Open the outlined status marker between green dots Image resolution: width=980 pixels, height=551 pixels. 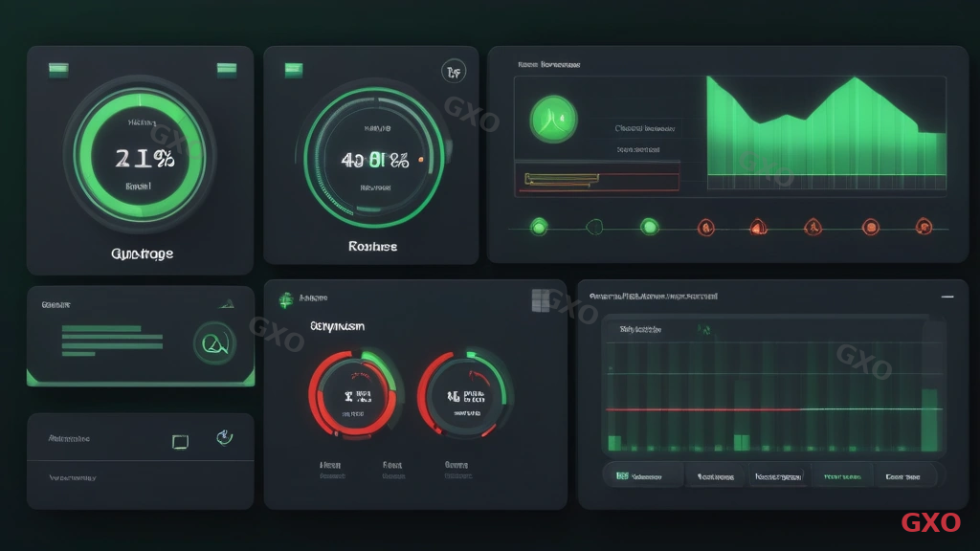(x=596, y=227)
